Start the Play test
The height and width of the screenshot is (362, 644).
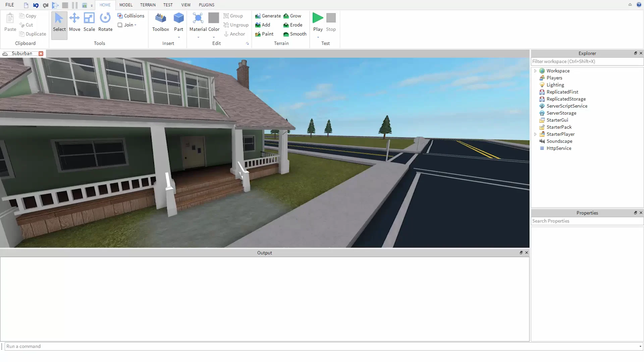pyautogui.click(x=318, y=22)
